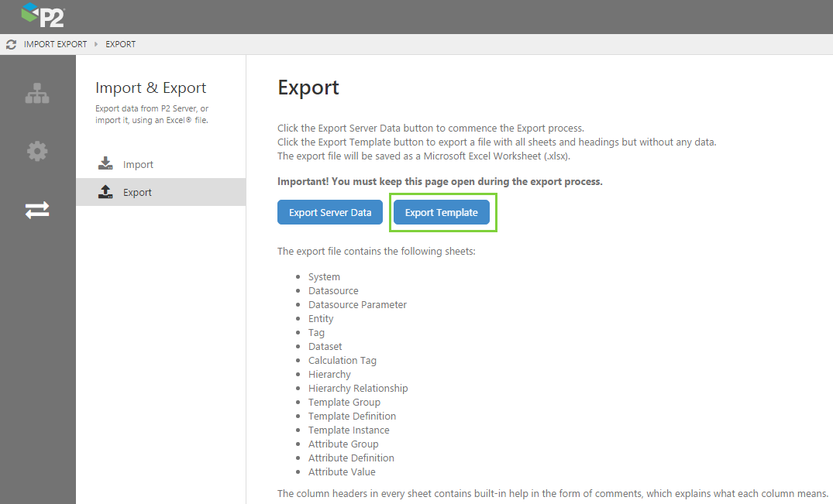Click the refresh icon beside the breadcrumb
833x504 pixels.
tap(11, 44)
